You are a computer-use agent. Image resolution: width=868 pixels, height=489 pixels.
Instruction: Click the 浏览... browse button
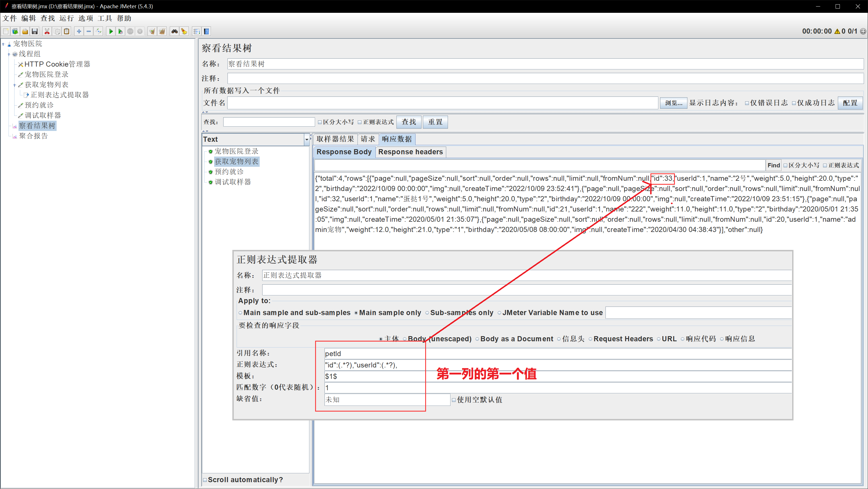[673, 103]
